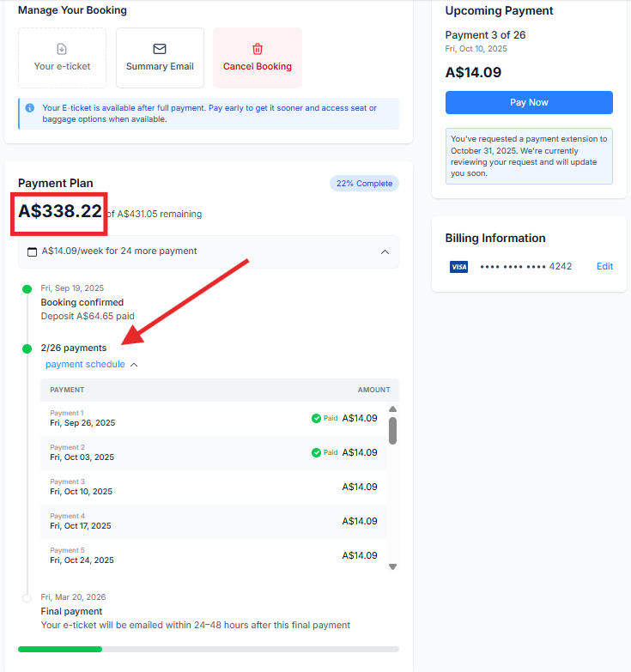This screenshot has height=672, width=631.
Task: Open the Cancel Booking option
Action: [x=258, y=58]
